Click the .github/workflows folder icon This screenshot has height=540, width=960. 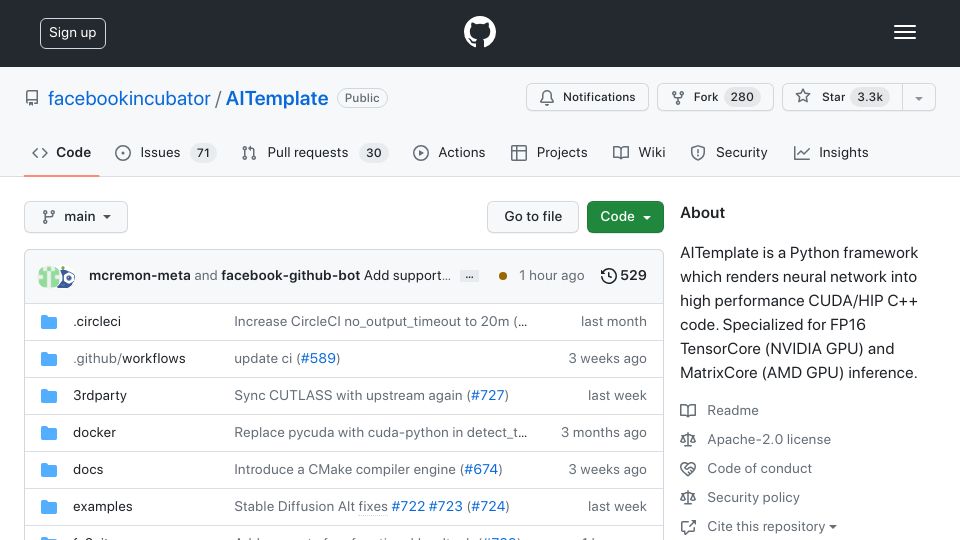(49, 359)
